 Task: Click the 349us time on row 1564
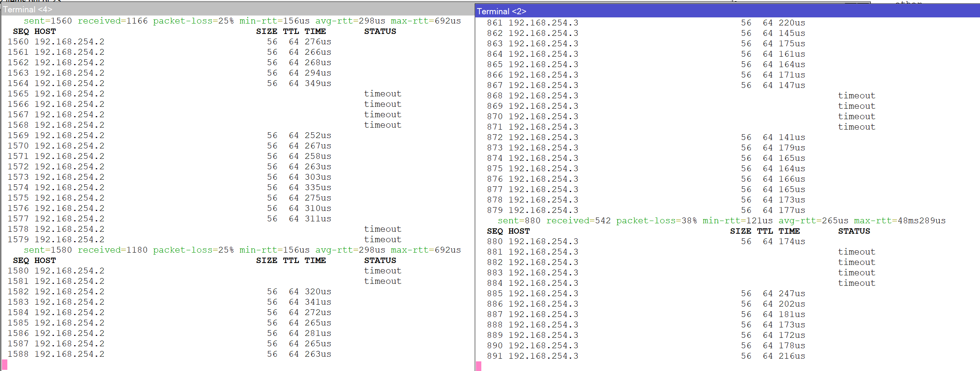point(318,83)
